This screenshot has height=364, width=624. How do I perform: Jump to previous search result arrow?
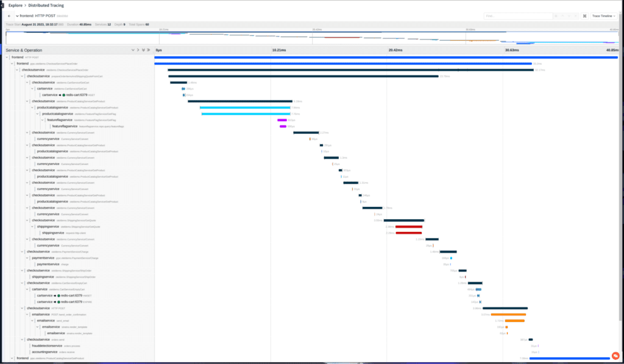pyautogui.click(x=563, y=16)
